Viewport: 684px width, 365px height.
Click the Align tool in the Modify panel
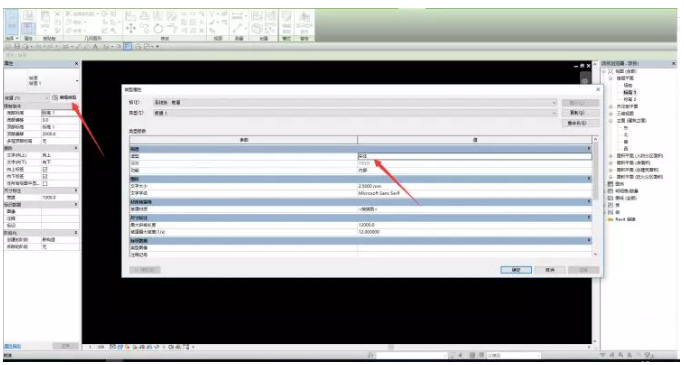point(130,16)
